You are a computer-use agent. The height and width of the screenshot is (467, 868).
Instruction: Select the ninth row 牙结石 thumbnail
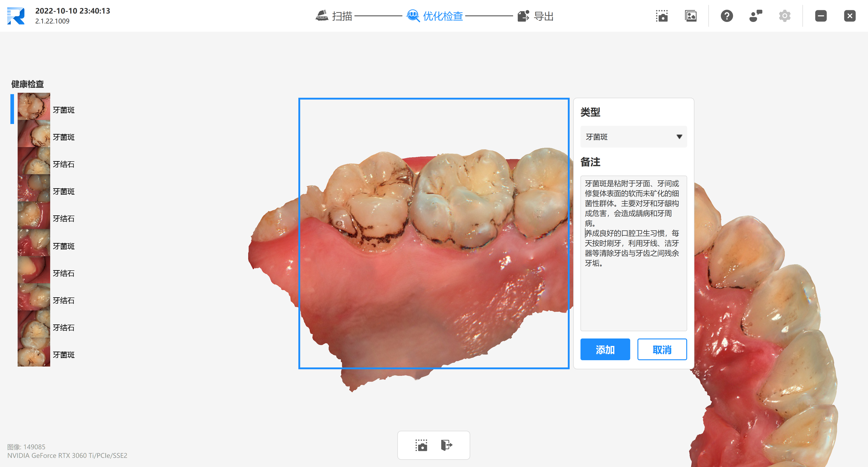[x=34, y=324]
